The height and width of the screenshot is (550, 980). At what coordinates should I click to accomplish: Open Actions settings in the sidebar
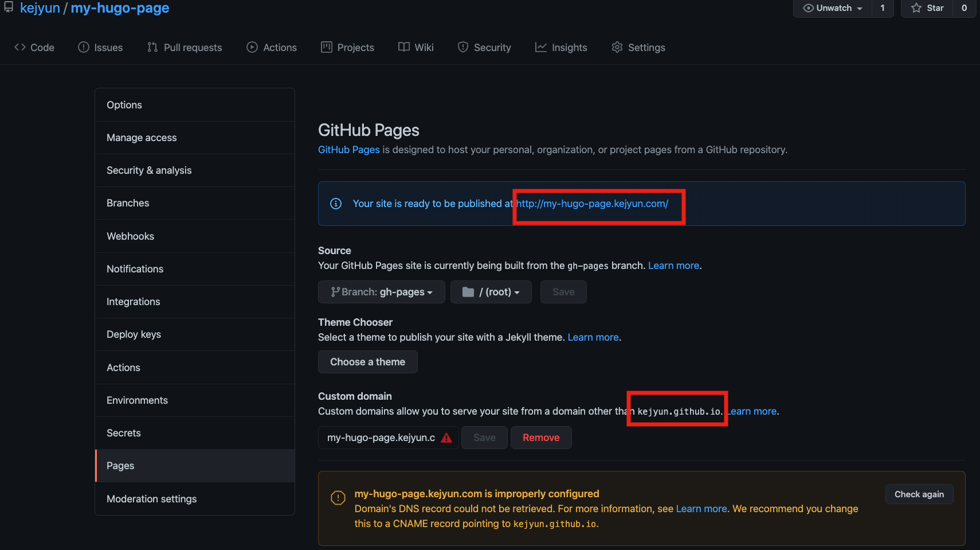195,368
